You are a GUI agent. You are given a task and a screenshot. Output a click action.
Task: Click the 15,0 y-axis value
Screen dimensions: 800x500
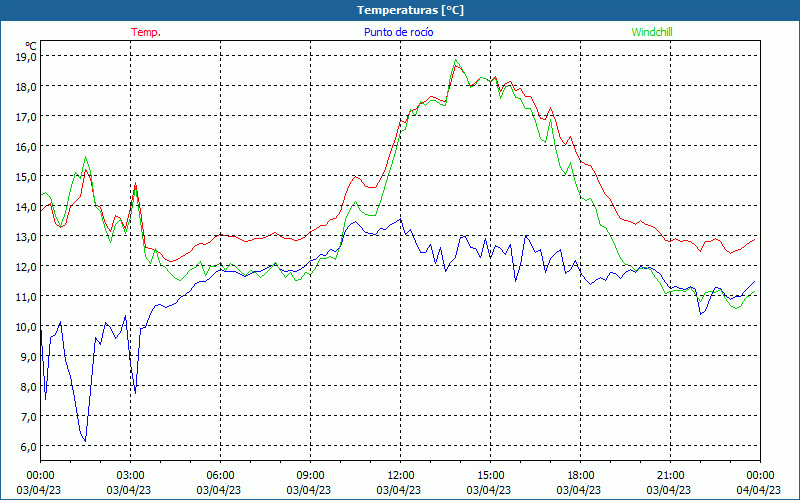click(26, 177)
